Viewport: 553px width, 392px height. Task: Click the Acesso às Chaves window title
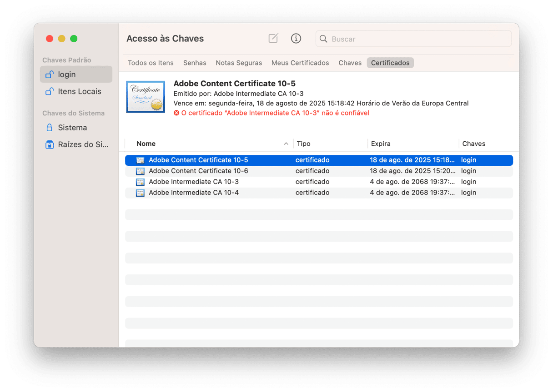[x=165, y=39]
